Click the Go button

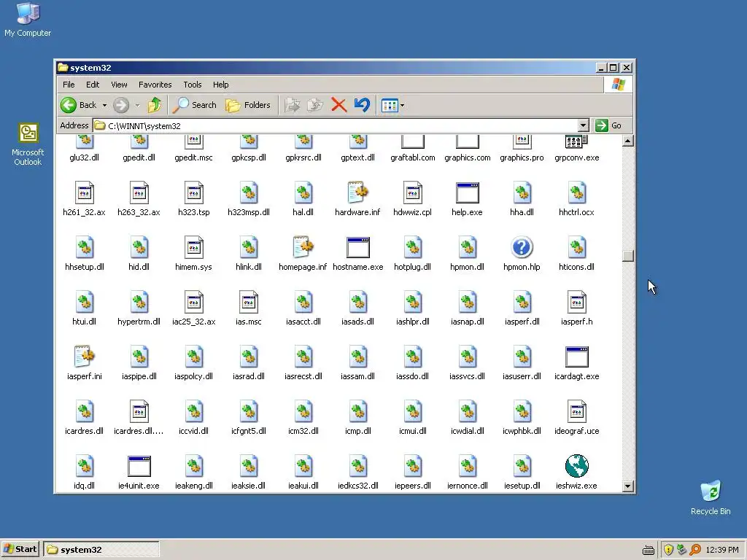pyautogui.click(x=609, y=125)
